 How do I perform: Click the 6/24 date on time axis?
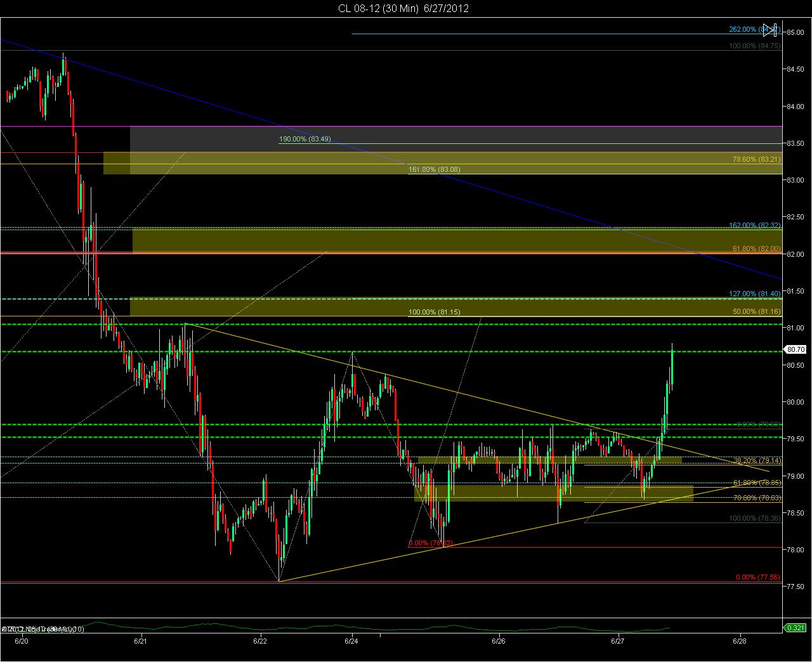click(x=353, y=641)
